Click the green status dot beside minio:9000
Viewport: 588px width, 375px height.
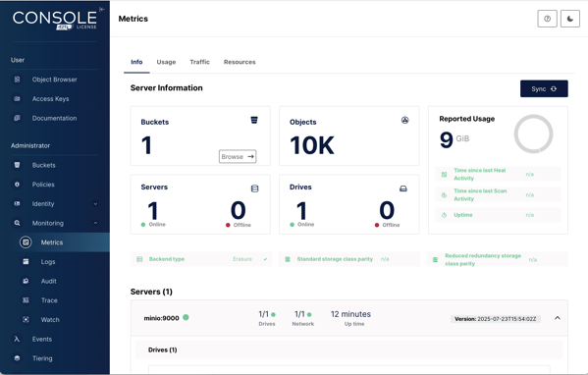pos(186,317)
